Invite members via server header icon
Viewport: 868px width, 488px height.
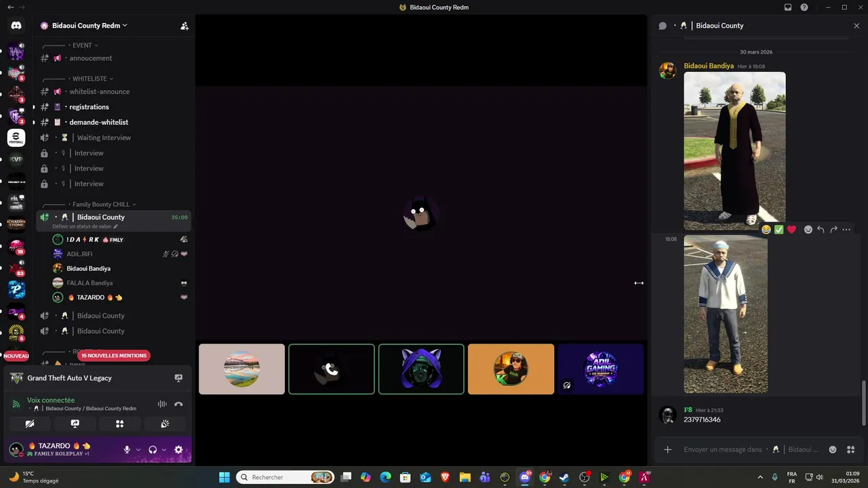coord(184,26)
